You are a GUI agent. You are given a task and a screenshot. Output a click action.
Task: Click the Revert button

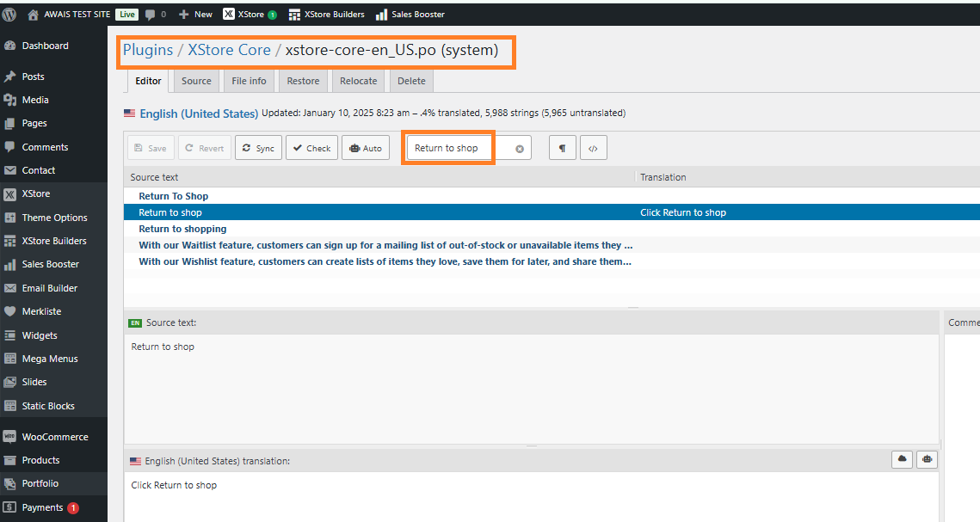tap(205, 148)
